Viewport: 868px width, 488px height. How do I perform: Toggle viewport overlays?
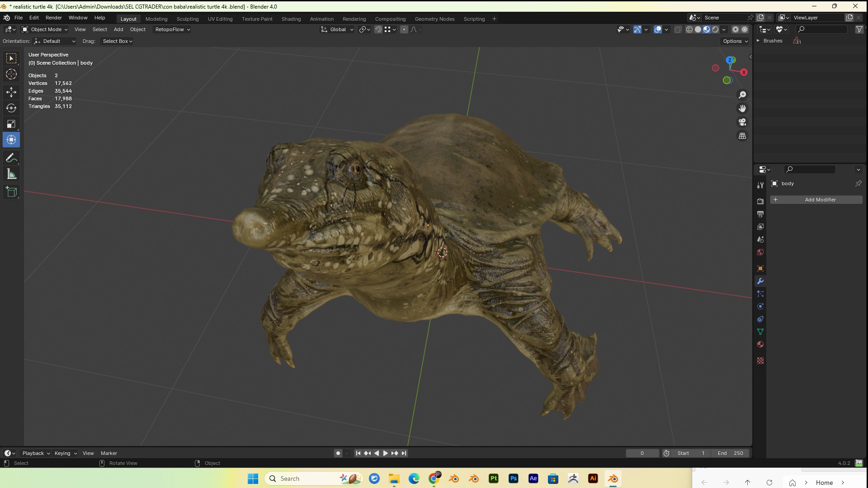tap(658, 29)
